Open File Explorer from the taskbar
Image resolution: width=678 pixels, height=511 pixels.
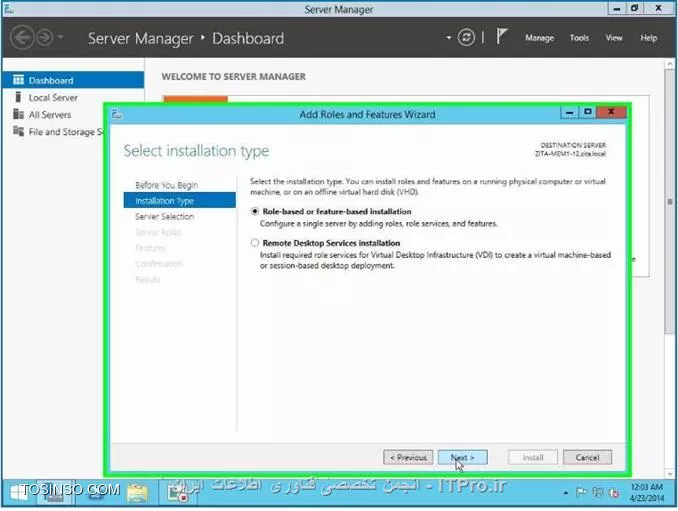point(138,492)
